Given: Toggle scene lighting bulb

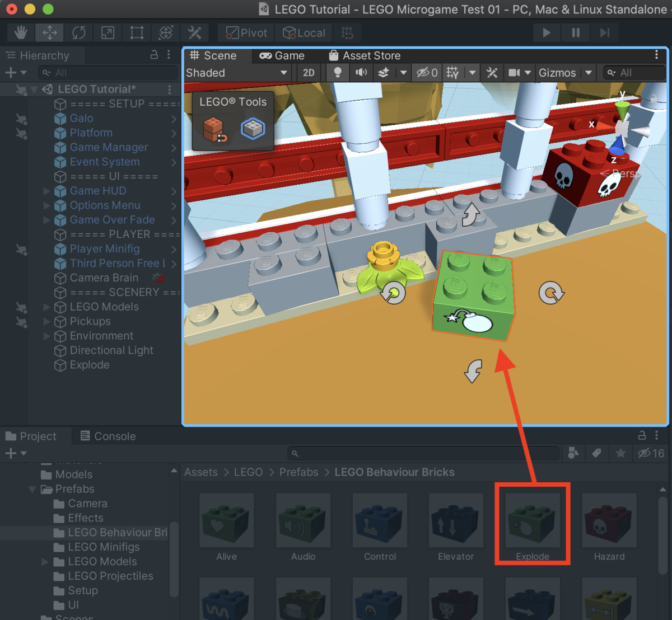Looking at the screenshot, I should click(337, 73).
